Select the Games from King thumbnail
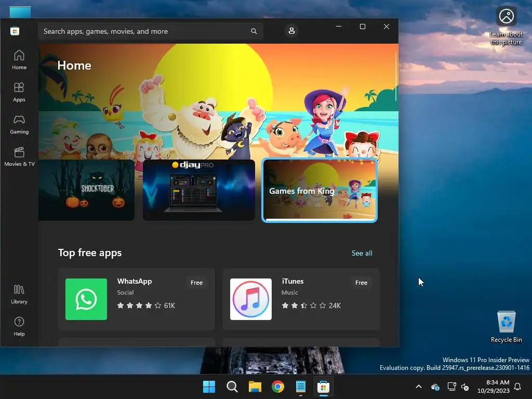This screenshot has width=532, height=399. (320, 190)
